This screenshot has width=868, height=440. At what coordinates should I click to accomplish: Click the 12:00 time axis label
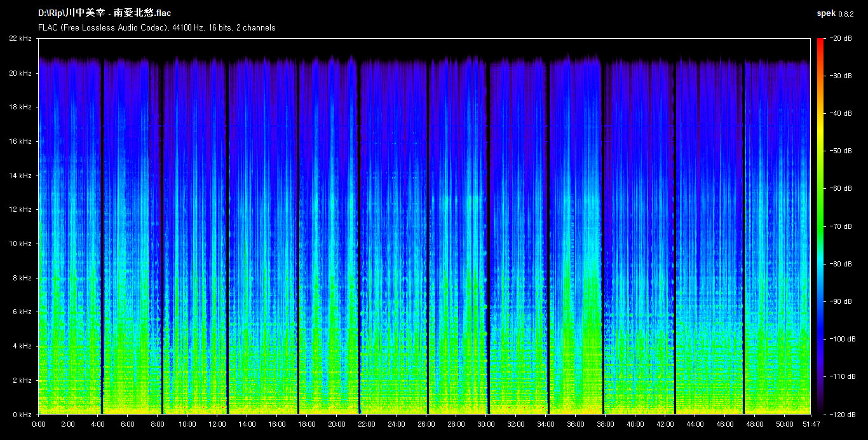[x=217, y=424]
